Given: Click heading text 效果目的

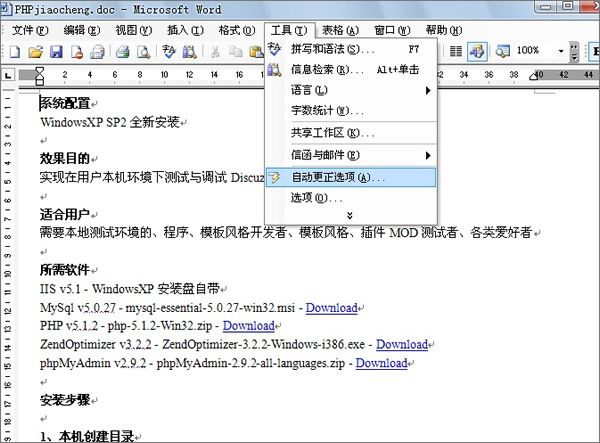Looking at the screenshot, I should [65, 158].
